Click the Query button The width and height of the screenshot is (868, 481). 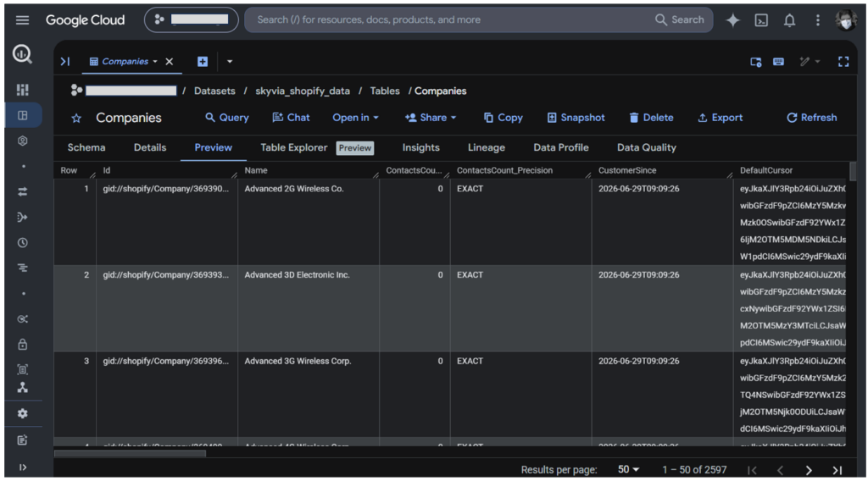[227, 117]
